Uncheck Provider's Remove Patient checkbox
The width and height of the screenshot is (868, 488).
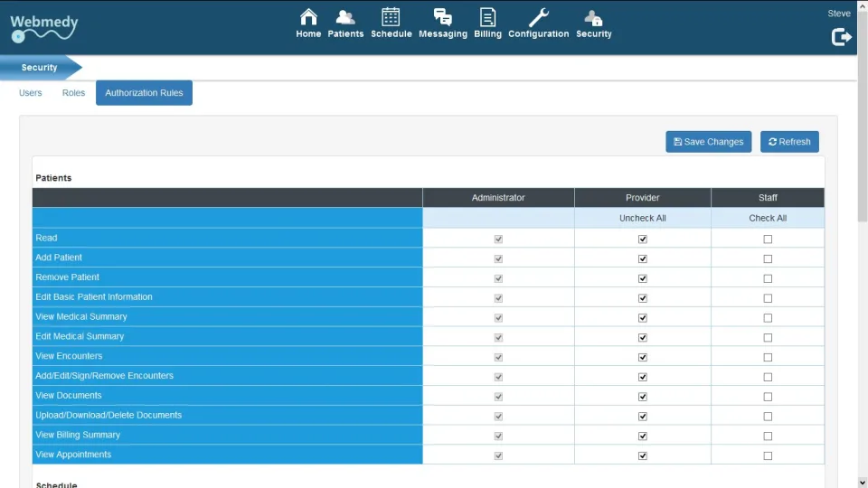click(x=642, y=278)
